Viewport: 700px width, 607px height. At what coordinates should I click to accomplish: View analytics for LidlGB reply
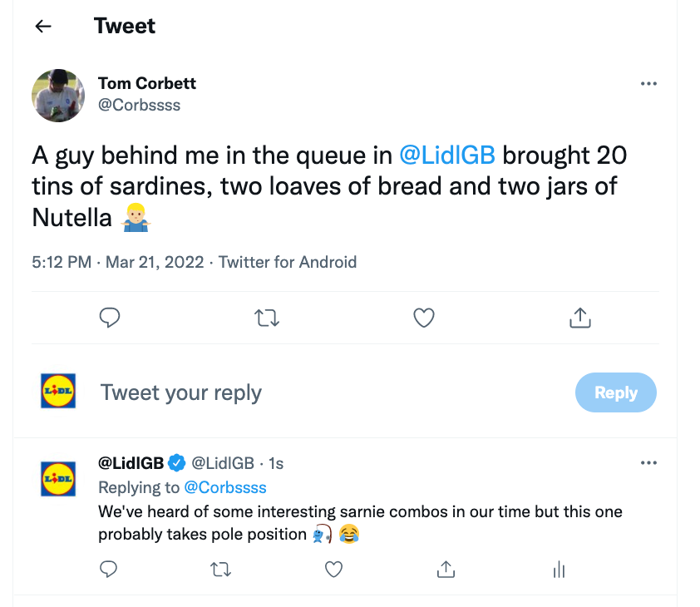click(x=559, y=570)
